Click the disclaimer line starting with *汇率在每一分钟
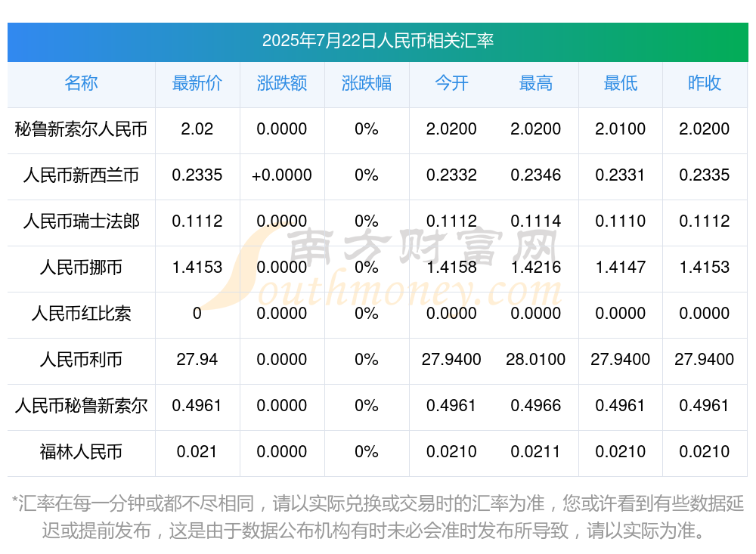Viewport: 756px width, 554px height. click(377, 504)
